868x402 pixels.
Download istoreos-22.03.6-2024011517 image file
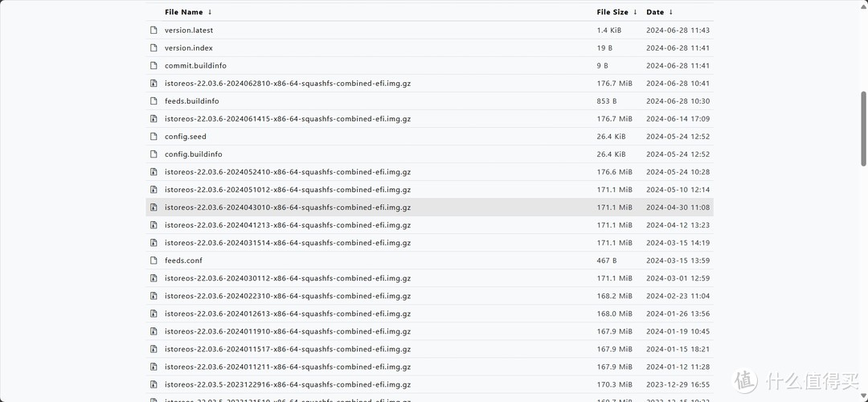(x=287, y=350)
